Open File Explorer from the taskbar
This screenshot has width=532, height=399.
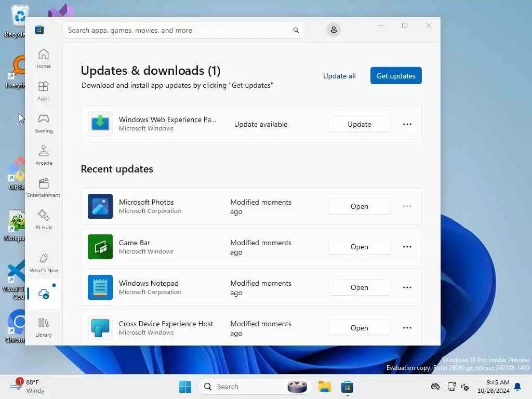(x=324, y=387)
